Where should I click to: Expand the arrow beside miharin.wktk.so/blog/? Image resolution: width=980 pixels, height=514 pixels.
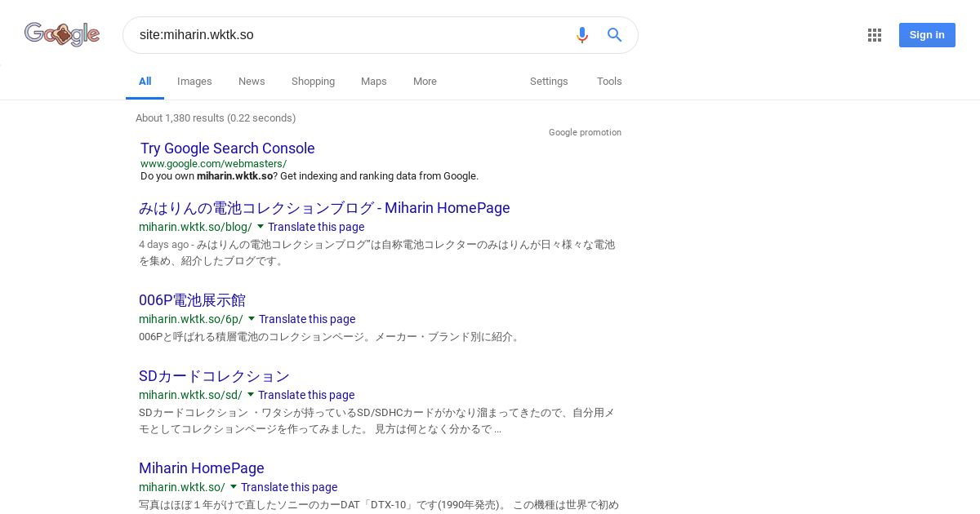point(261,227)
